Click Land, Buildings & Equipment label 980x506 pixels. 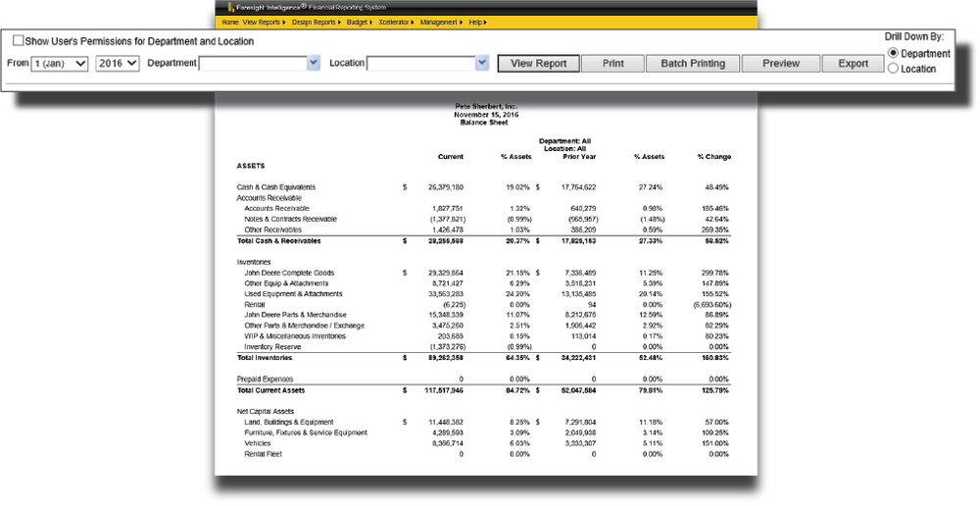click(289, 423)
